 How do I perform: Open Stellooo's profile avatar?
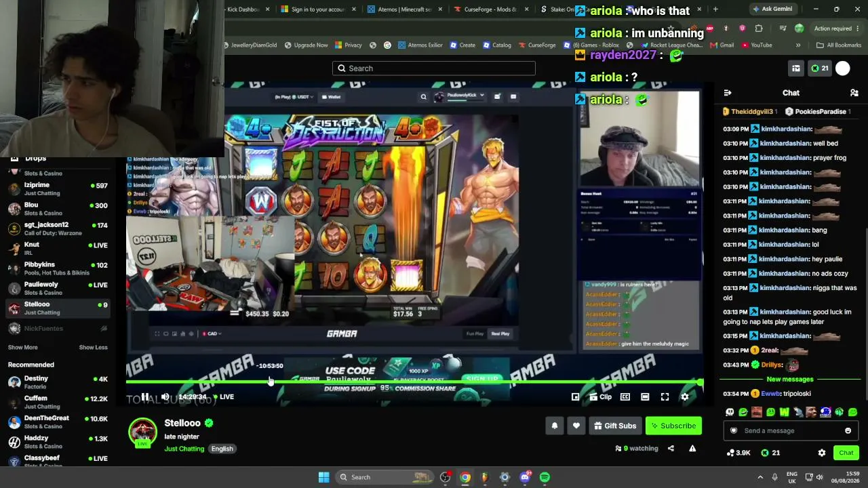click(142, 432)
